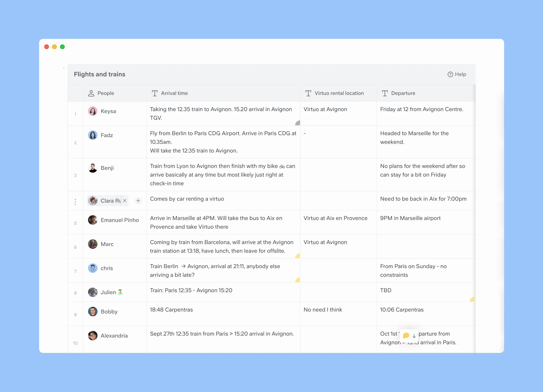Screen dimensions: 543x392
Task: Click Keysa's avatar
Action: (x=93, y=111)
